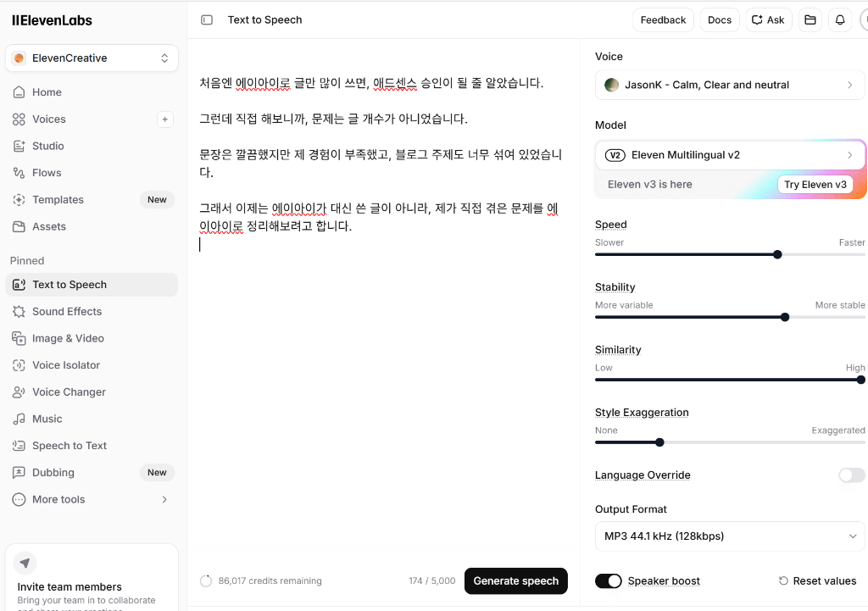
Task: Add a new voice with the plus icon
Action: [x=165, y=119]
